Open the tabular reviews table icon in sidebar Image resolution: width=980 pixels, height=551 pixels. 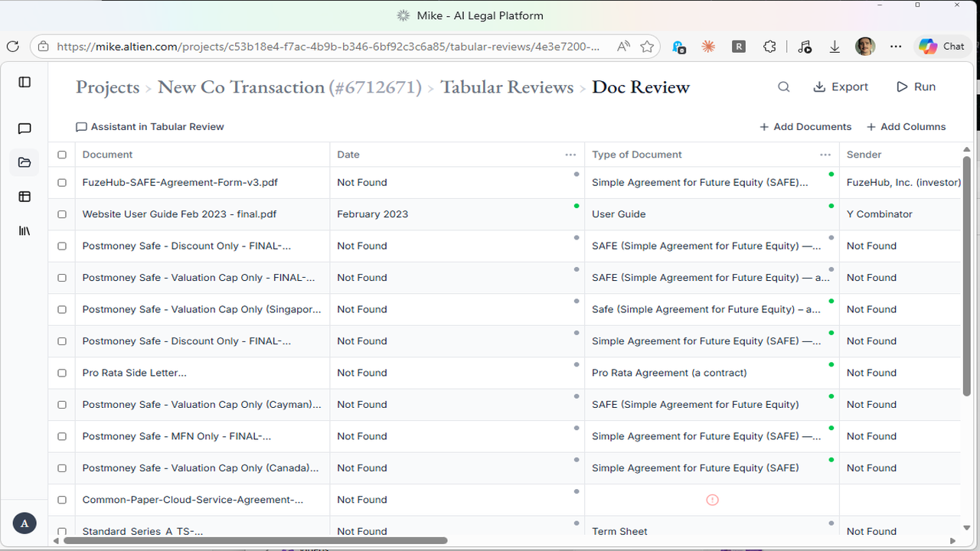(x=24, y=197)
